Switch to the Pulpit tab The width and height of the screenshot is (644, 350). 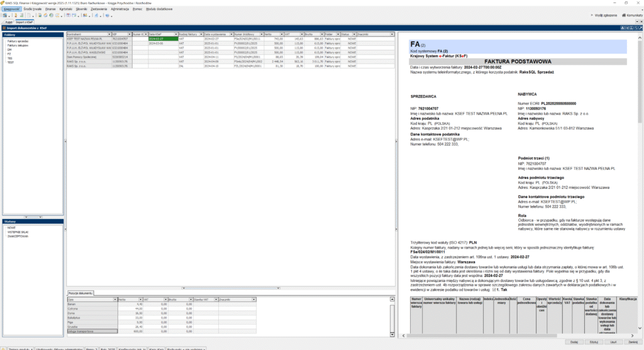coord(9,21)
